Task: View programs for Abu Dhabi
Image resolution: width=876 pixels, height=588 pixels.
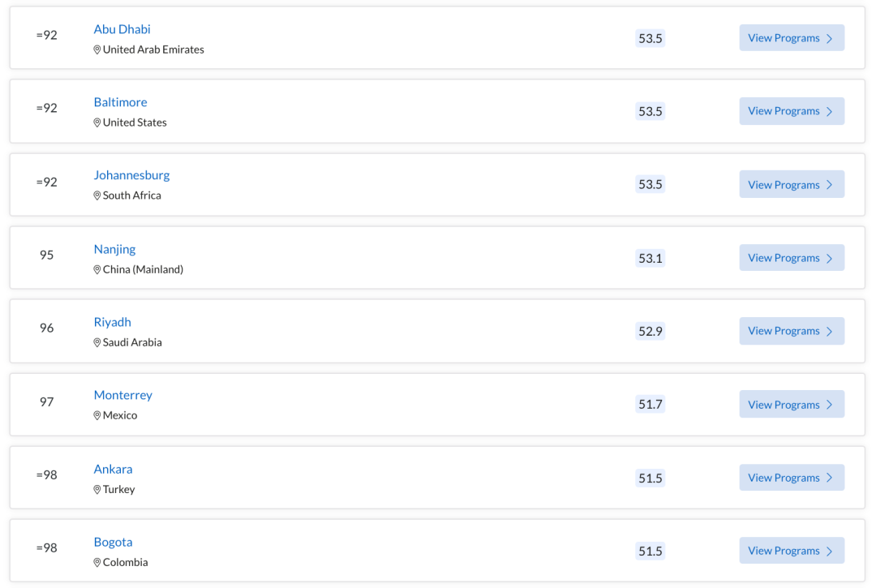Action: 792,38
